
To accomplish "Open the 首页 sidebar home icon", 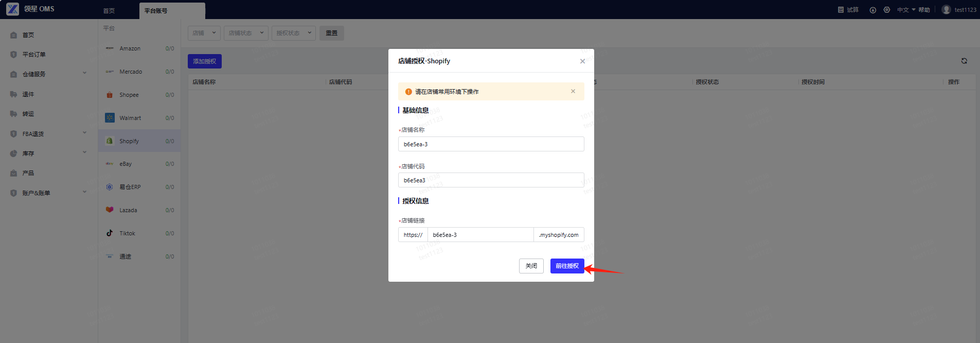I will tap(14, 35).
